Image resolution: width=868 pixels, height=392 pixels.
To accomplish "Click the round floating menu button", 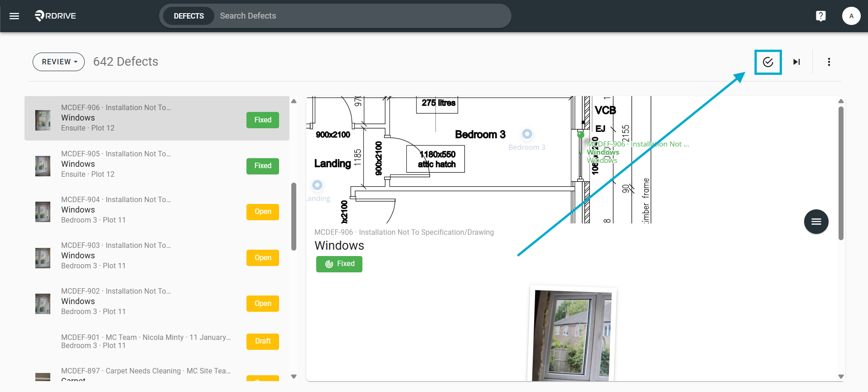I will [816, 222].
